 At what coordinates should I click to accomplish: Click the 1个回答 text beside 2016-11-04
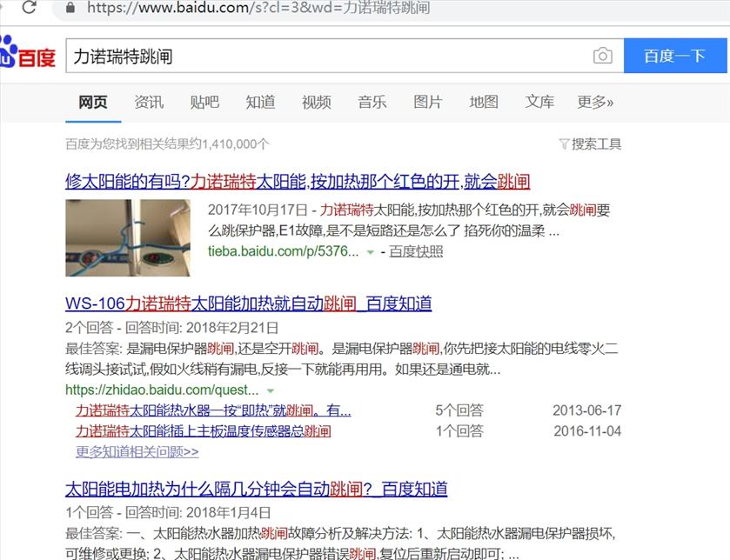pyautogui.click(x=459, y=431)
